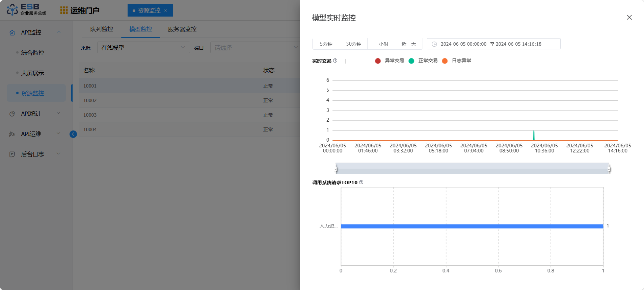644x290 pixels.
Task: Click the API统计 pie chart icon
Action: [x=12, y=114]
